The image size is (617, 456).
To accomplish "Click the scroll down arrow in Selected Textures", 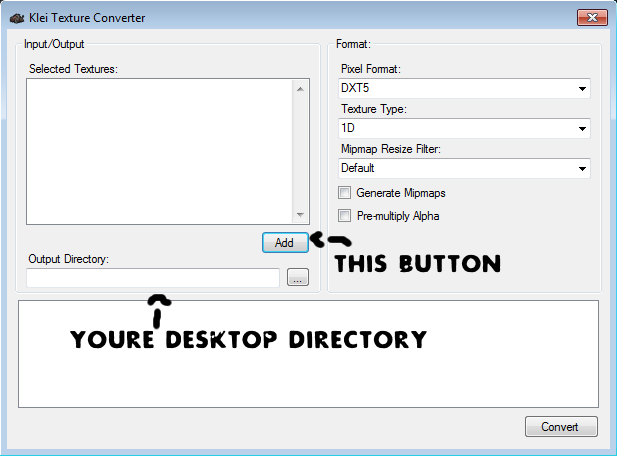I will (300, 214).
